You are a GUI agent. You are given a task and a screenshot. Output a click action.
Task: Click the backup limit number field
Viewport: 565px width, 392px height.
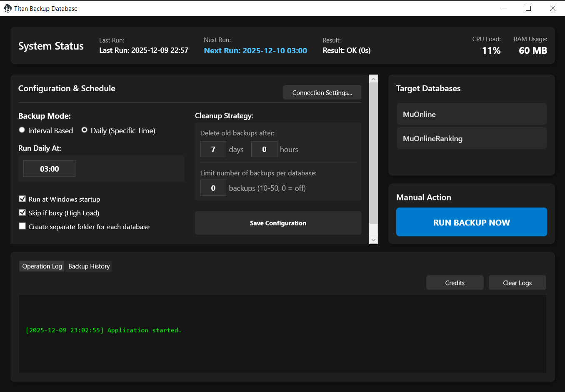(213, 188)
